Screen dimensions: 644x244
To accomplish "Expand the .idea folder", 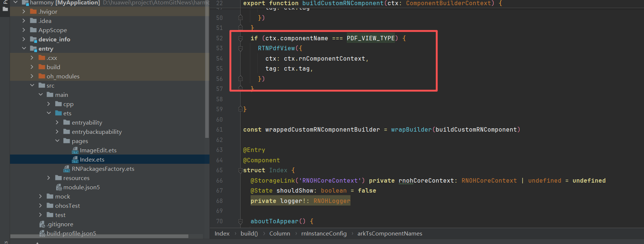I will [x=24, y=21].
